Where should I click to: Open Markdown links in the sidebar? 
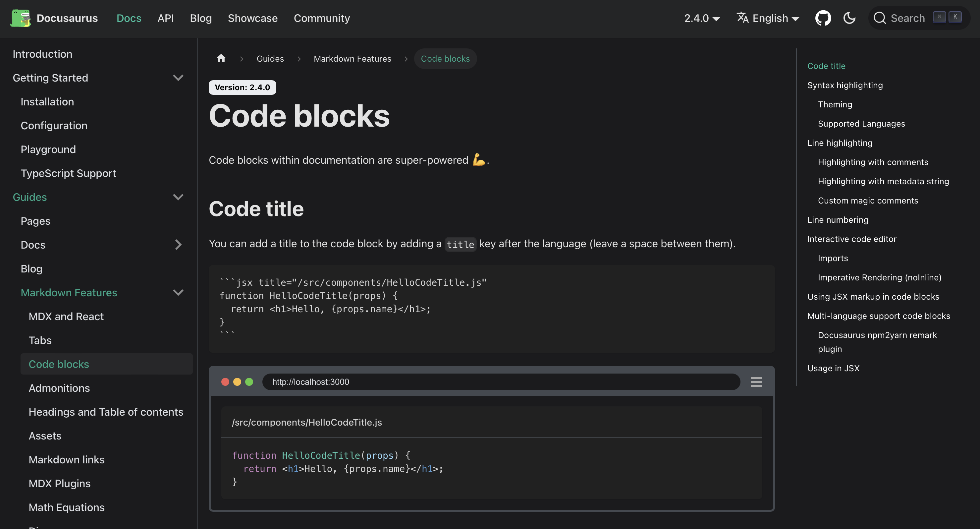tap(67, 460)
